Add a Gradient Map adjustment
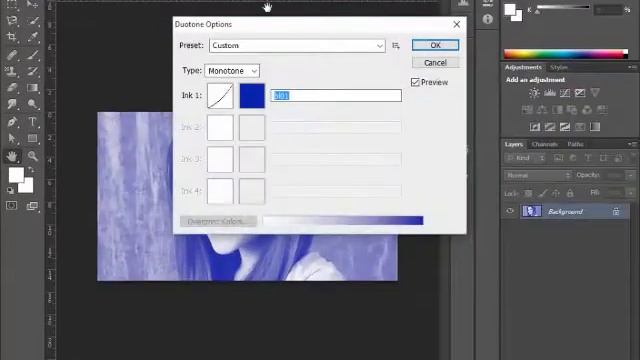Viewport: 640px width, 360px height. point(595,127)
